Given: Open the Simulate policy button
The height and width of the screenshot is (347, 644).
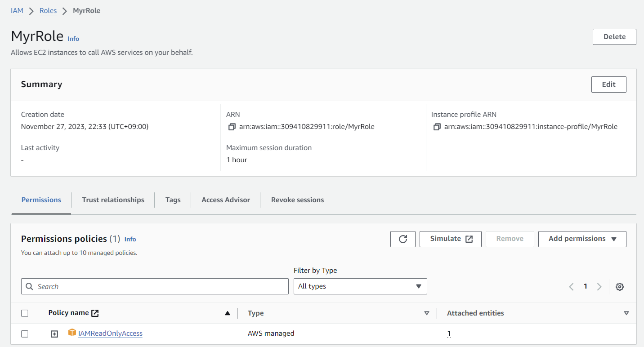Looking at the screenshot, I should (x=451, y=239).
